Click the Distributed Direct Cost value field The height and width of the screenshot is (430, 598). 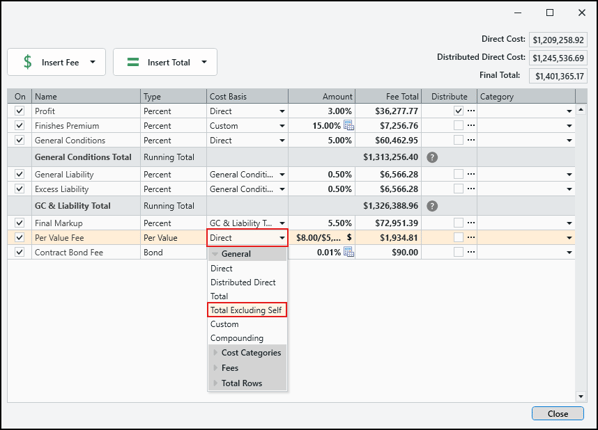coord(558,58)
